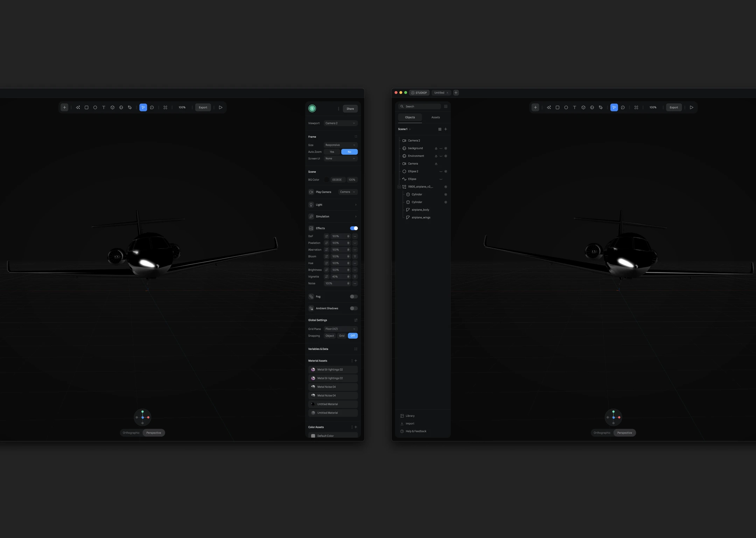The width and height of the screenshot is (756, 538).
Task: Click the BG Color swatch
Action: tap(327, 180)
